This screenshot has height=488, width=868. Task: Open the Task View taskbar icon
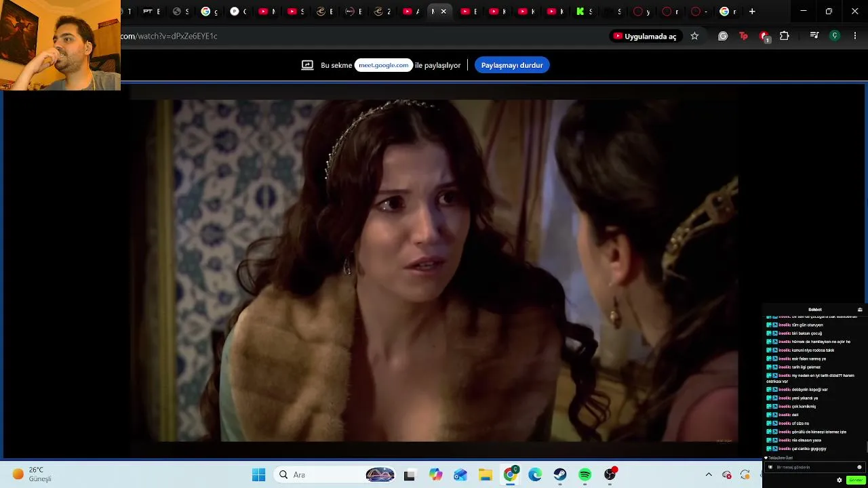tap(409, 475)
